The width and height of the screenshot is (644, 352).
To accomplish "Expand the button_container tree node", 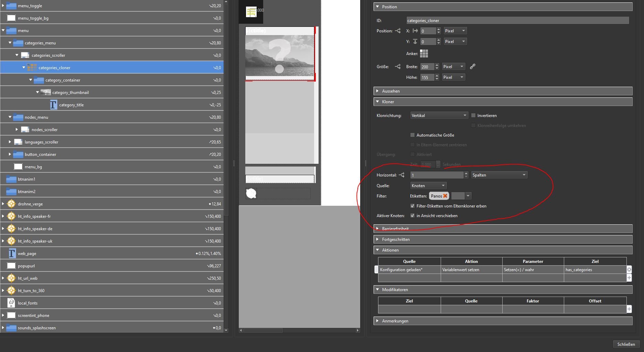I will (10, 154).
